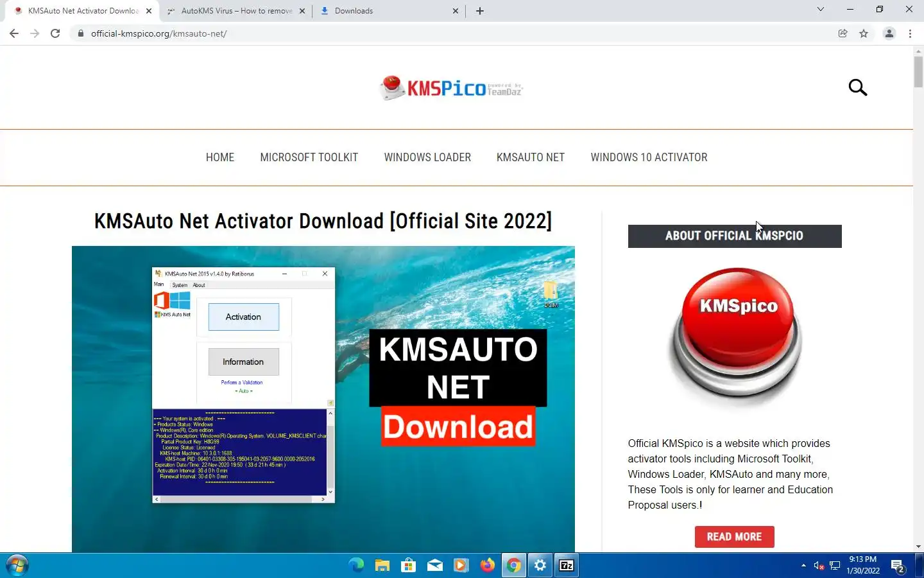Open 7-Zip from the taskbar
Image resolution: width=924 pixels, height=578 pixels.
[x=567, y=565]
